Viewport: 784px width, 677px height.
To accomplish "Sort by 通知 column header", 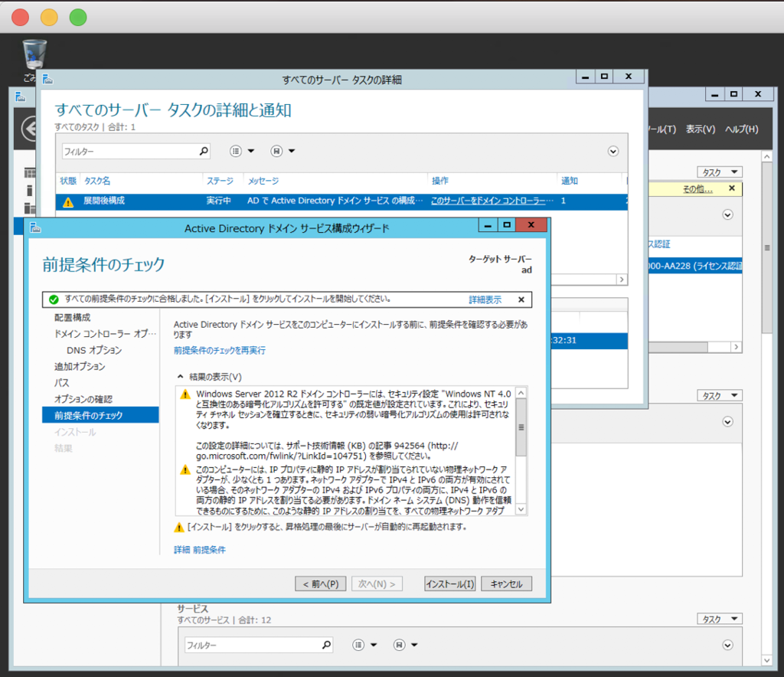I will click(570, 181).
